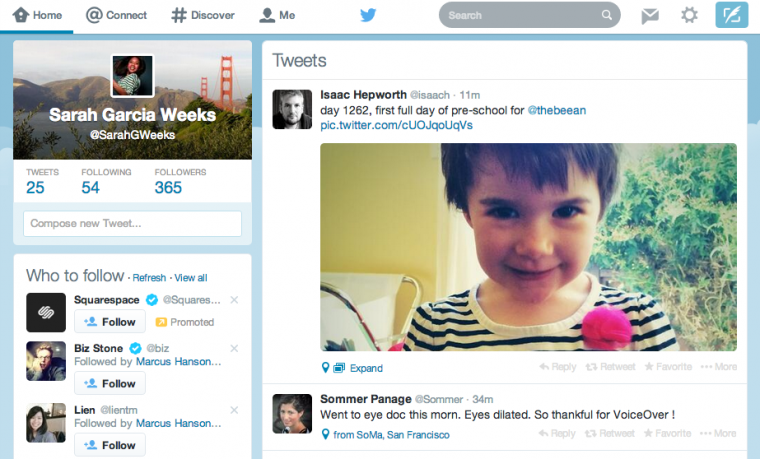Click the compose tweet feather button
Image resolution: width=760 pixels, height=459 pixels.
pos(731,15)
